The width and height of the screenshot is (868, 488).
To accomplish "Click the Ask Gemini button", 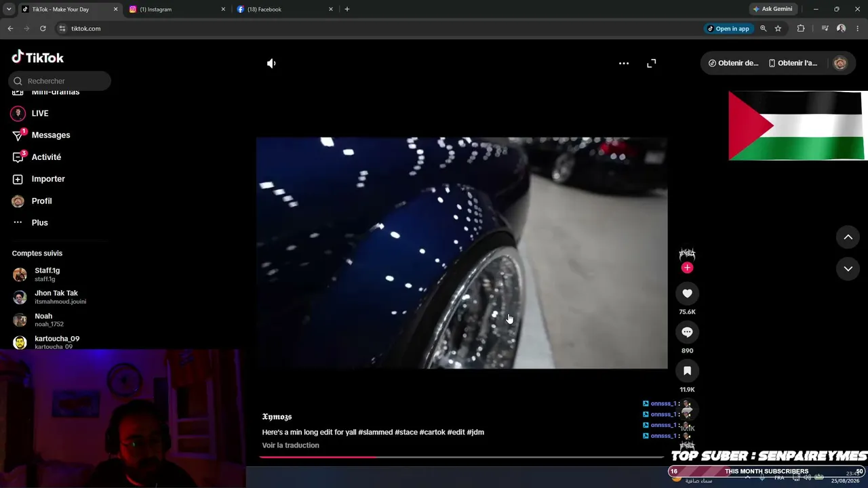I will coord(772,9).
